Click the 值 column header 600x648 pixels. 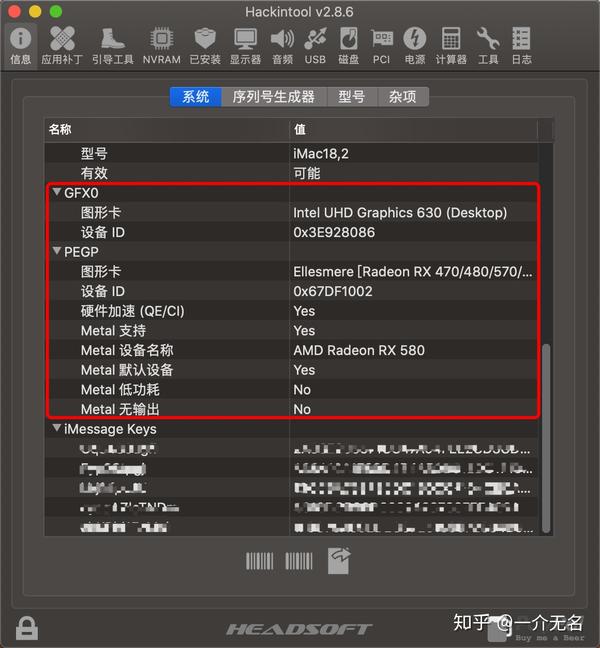click(413, 130)
